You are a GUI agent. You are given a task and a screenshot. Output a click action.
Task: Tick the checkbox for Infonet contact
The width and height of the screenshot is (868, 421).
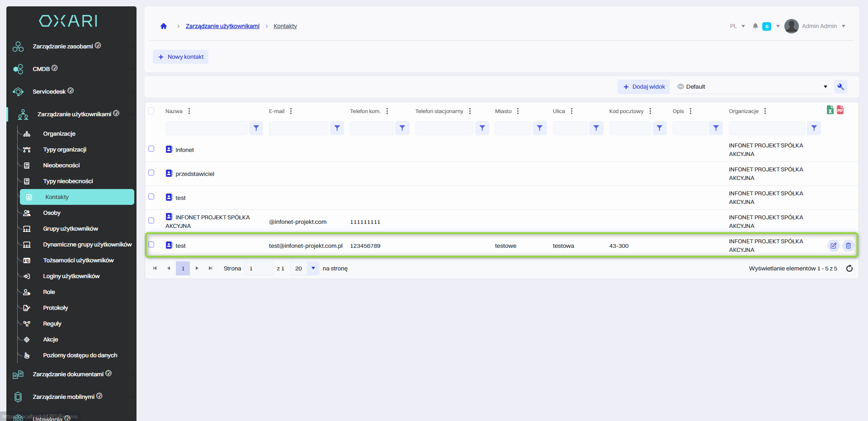[151, 149]
